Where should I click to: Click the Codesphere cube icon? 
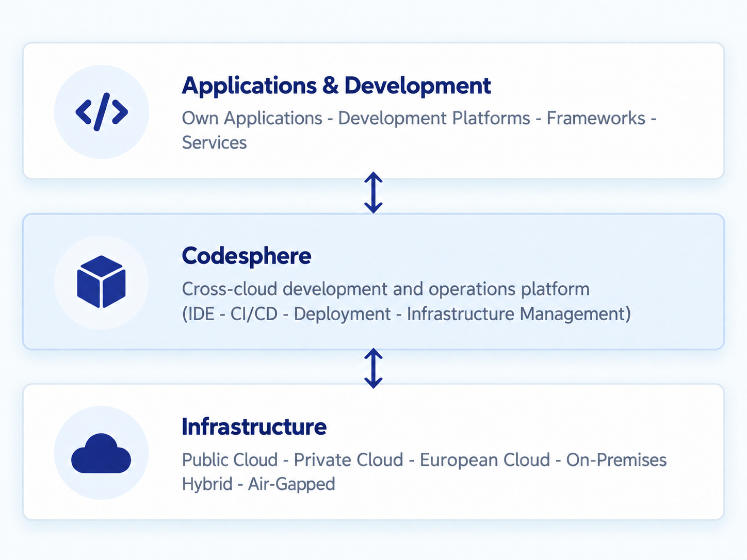pyautogui.click(x=101, y=282)
